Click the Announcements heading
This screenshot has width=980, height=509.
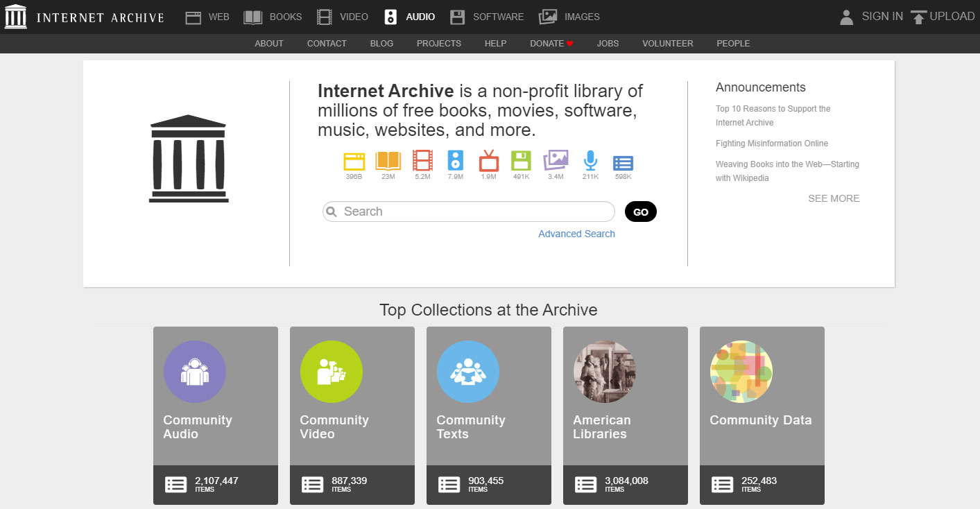[761, 87]
